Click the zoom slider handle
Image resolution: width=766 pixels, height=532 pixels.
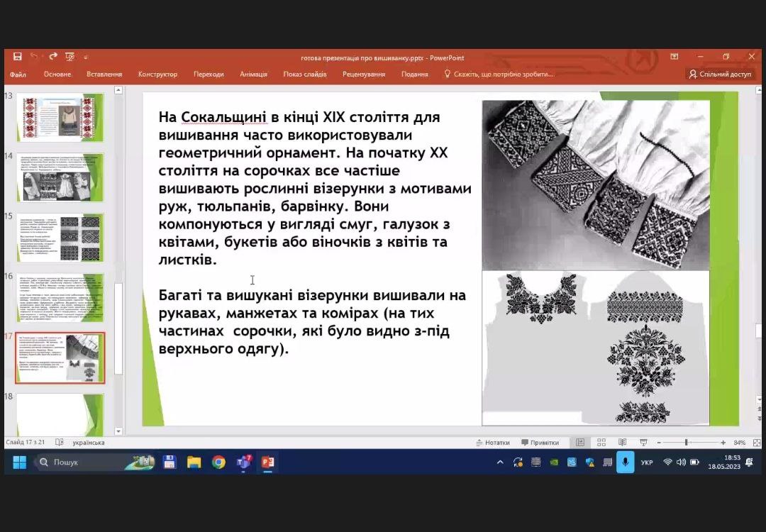pos(686,443)
